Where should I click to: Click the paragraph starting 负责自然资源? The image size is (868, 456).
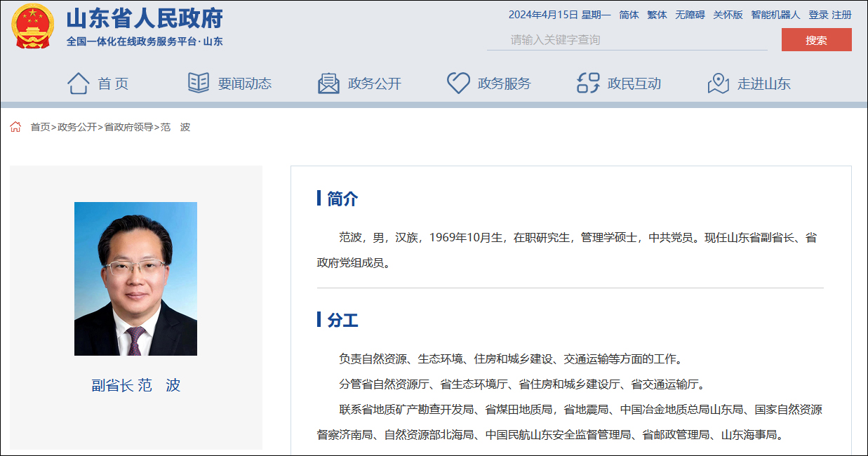[512, 359]
